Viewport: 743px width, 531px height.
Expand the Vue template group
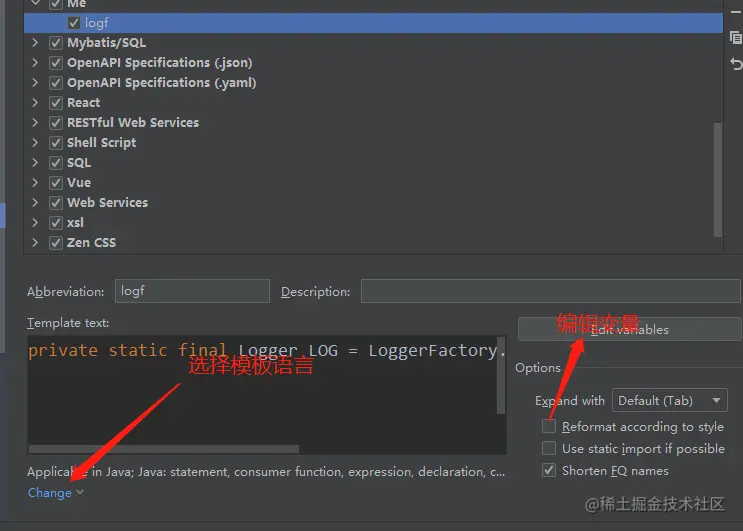[x=35, y=182]
